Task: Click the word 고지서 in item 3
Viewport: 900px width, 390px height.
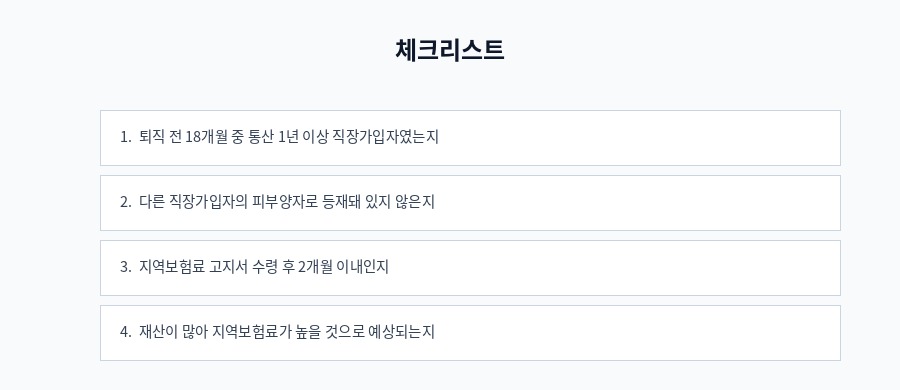Action: (229, 267)
